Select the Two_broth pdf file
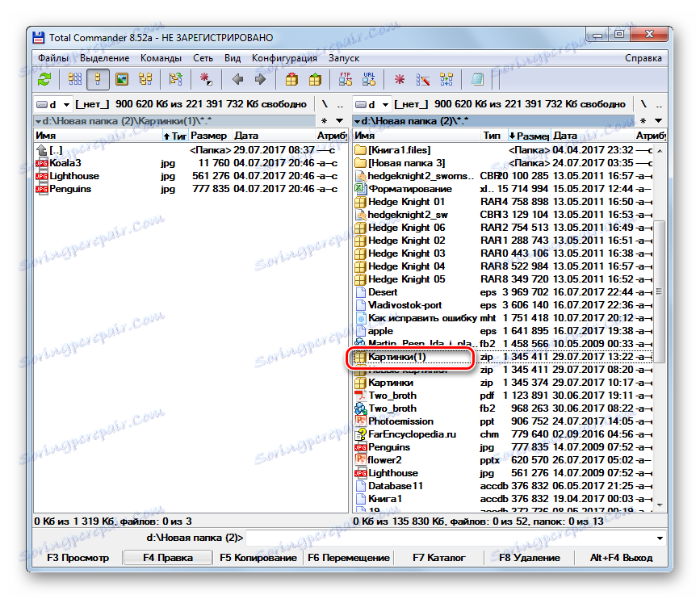 [x=503, y=396]
